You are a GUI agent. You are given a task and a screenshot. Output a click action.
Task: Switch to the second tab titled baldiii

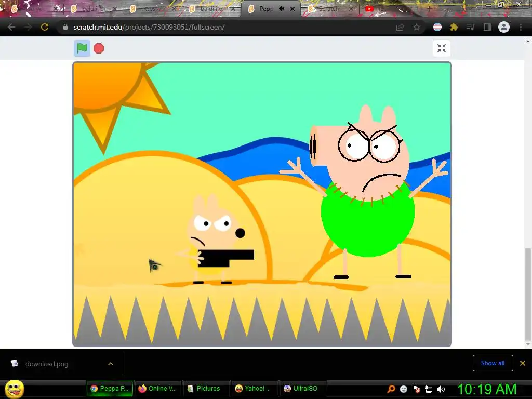(x=94, y=9)
